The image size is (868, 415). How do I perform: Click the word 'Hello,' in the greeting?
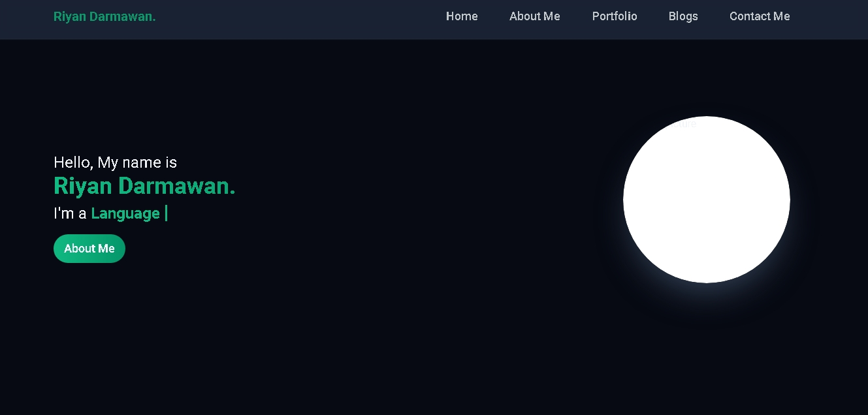point(73,162)
